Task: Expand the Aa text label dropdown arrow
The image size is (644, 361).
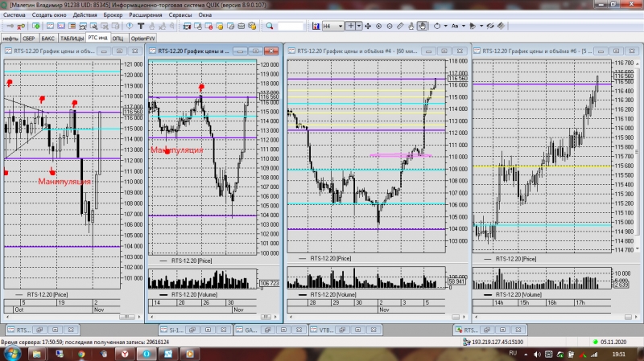Action: pyautogui.click(x=464, y=26)
